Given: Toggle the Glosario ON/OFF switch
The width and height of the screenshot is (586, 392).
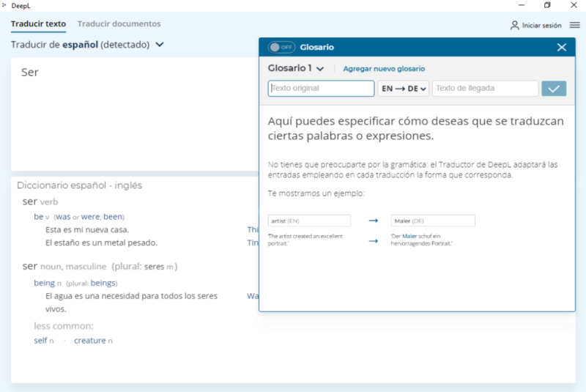Looking at the screenshot, I should pyautogui.click(x=281, y=47).
